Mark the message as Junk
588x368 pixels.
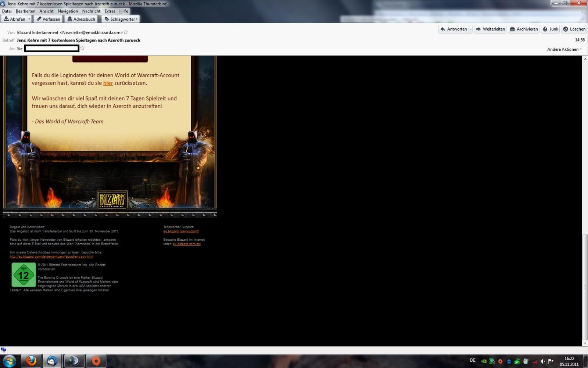click(550, 29)
